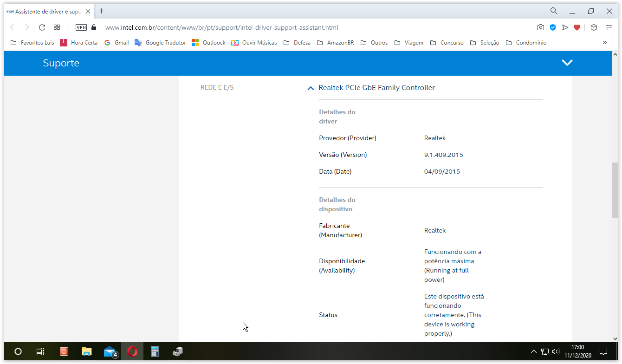The image size is (622, 364).
Task: Open the Outloock bookmark
Action: (208, 43)
